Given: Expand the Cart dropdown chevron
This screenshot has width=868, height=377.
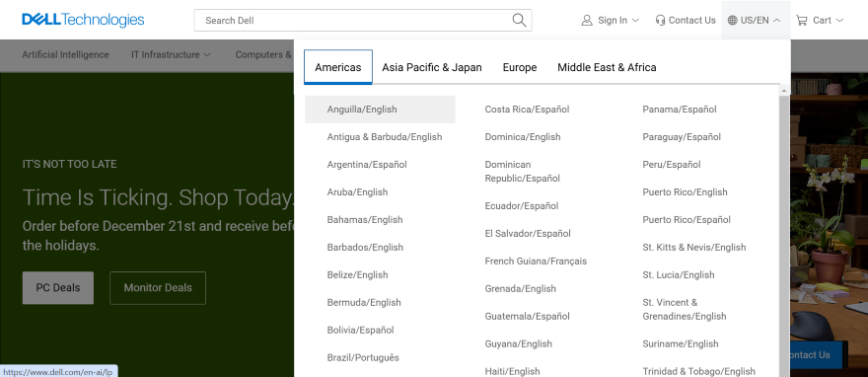Looking at the screenshot, I should point(839,21).
